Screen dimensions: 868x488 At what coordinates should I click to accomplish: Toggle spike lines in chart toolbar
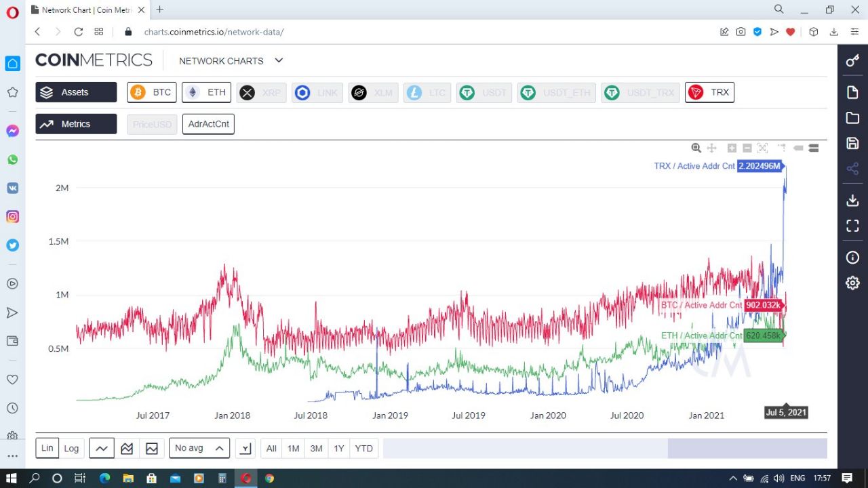(782, 148)
